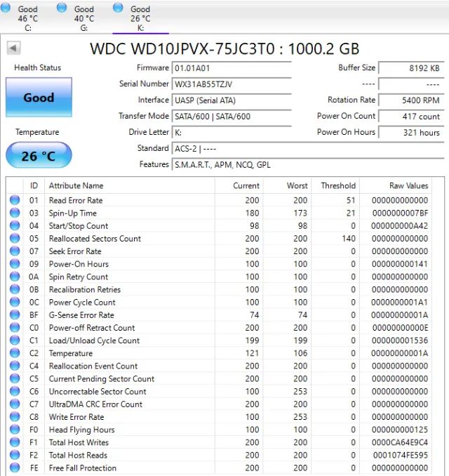449x476 pixels.
Task: Click the Current column header
Action: (239, 185)
